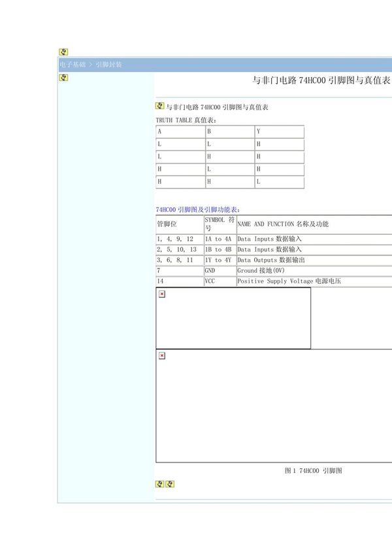Open the 引脚封装 breadcrumb link
Screen dimensions: 392x556
(x=108, y=65)
